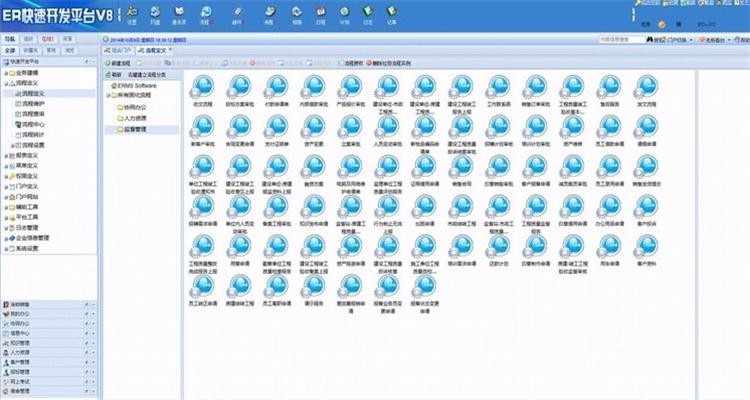Viewport: 750px width, 400px height.
Task: Open the 设置 icon in top toolbar
Action: click(x=132, y=15)
